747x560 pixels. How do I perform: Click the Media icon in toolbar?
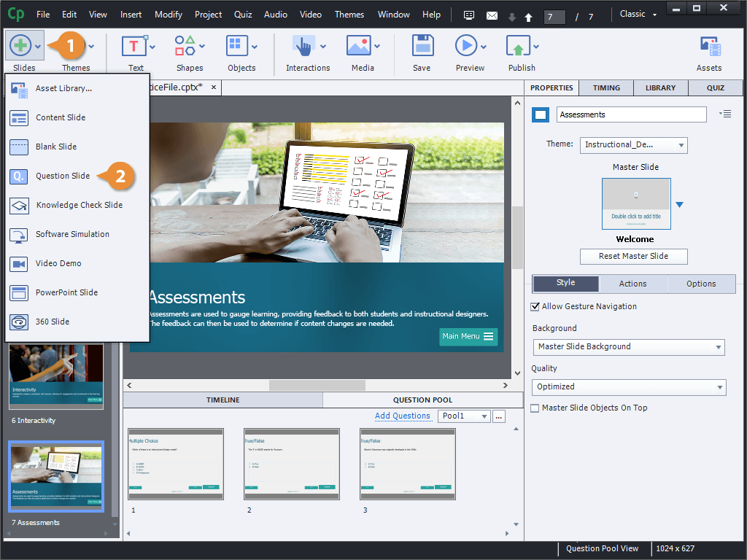[358, 47]
